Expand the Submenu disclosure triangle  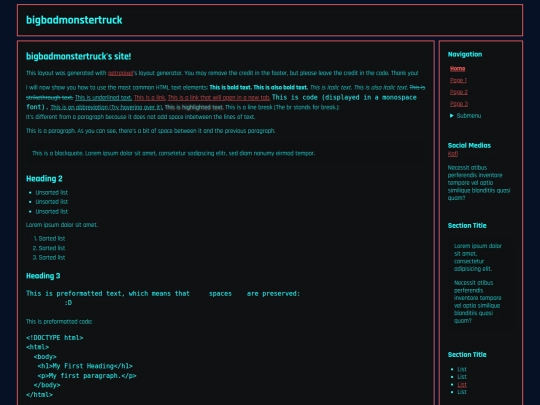pos(451,116)
